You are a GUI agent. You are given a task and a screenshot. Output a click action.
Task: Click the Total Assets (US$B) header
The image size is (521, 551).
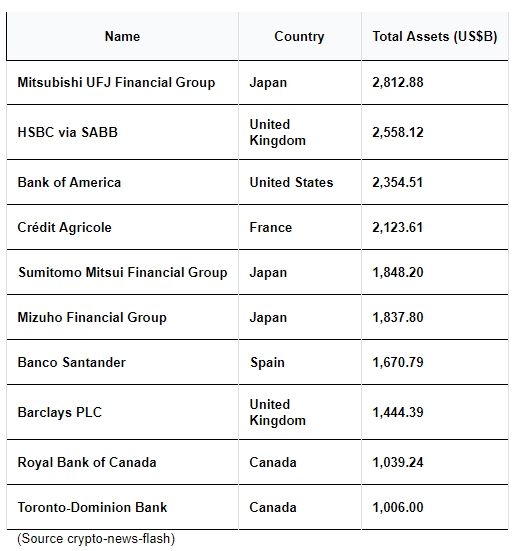point(435,36)
